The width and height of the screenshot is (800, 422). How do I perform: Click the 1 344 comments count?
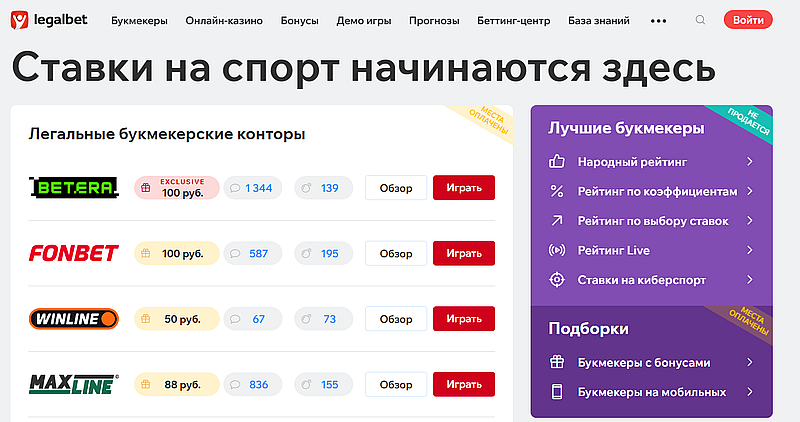pos(259,188)
